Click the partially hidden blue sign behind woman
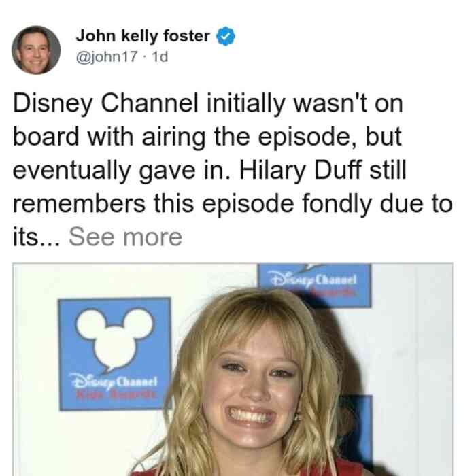This screenshot has height=476, width=476. tap(360, 431)
